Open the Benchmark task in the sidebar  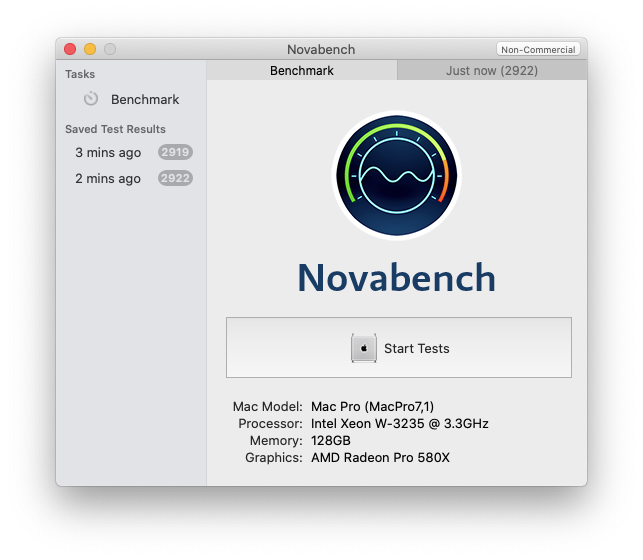tap(131, 99)
